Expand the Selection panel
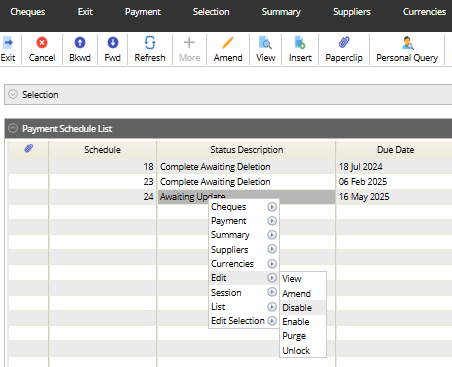 tap(13, 94)
